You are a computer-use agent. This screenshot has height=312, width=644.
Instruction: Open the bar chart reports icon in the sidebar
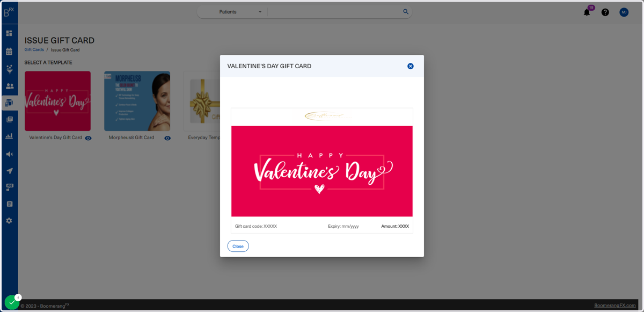[9, 136]
